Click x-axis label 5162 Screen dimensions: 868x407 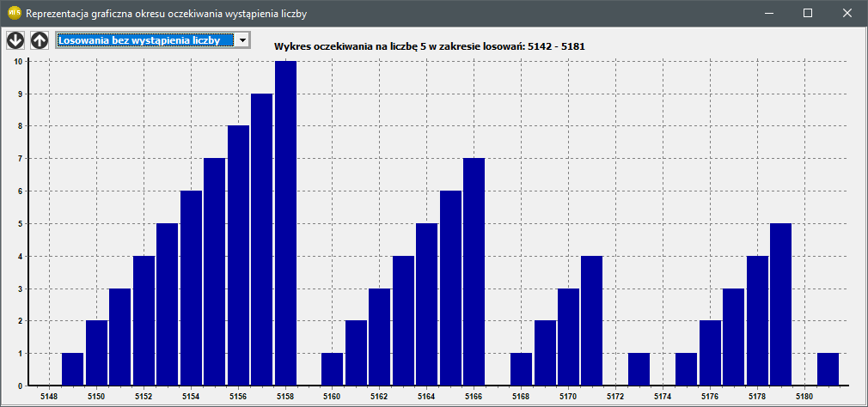pyautogui.click(x=380, y=396)
